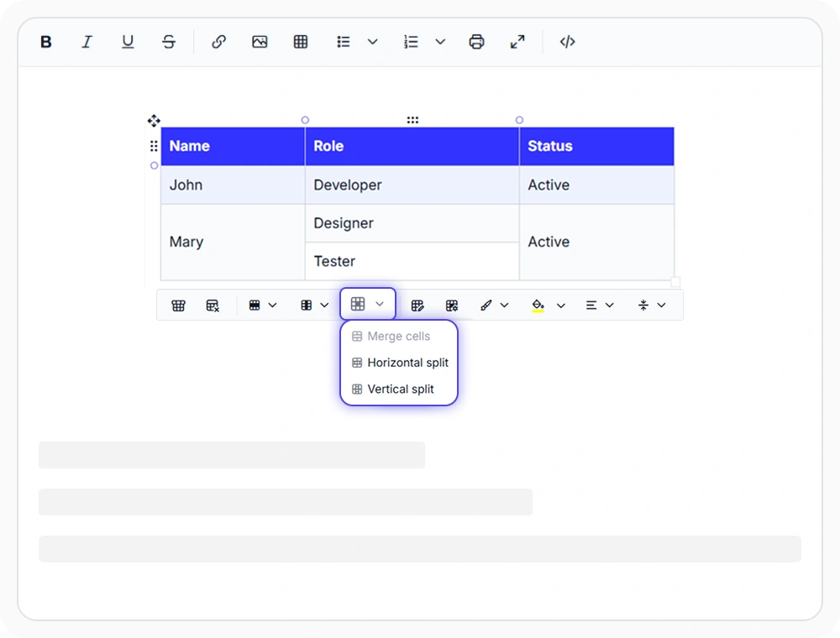Apply bulleted list formatting
840x638 pixels.
point(344,42)
